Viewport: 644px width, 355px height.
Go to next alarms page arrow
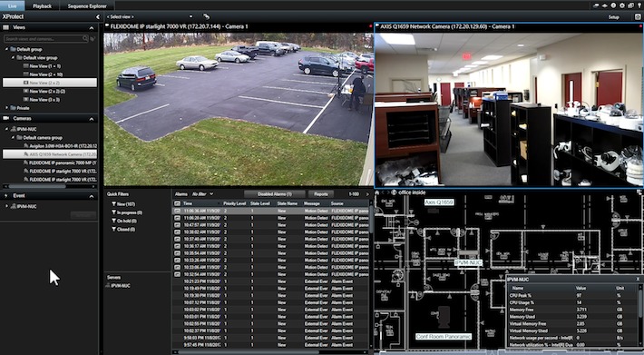tap(367, 194)
